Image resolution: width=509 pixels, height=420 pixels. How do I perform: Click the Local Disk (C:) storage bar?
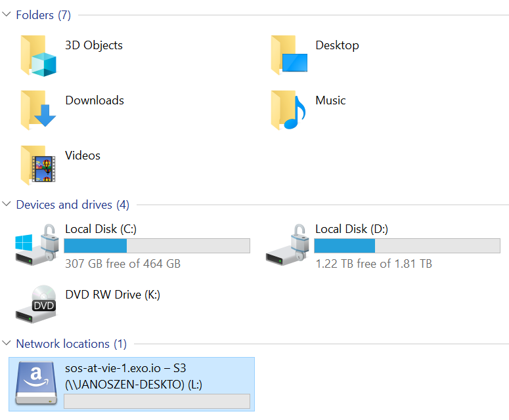(x=157, y=245)
